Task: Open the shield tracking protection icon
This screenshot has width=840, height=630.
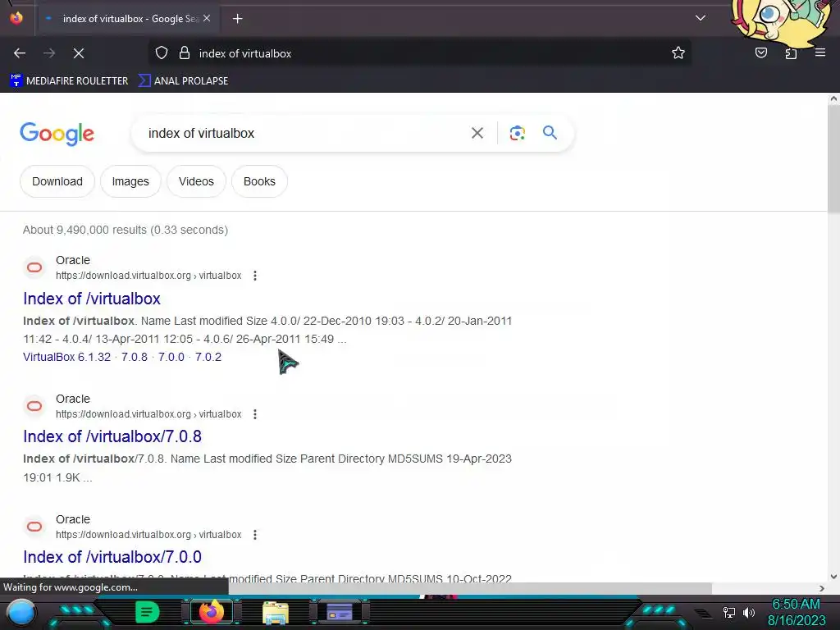Action: pyautogui.click(x=162, y=53)
